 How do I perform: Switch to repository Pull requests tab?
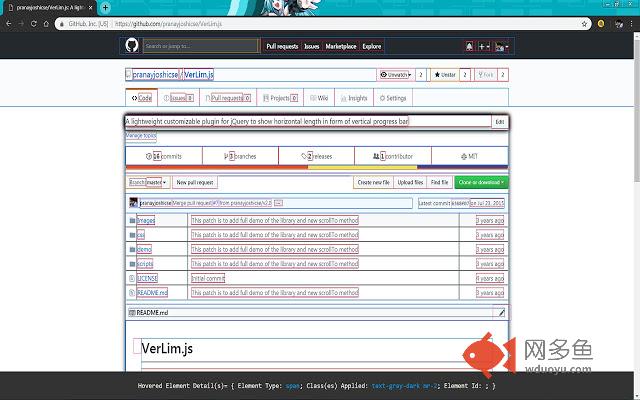228,98
